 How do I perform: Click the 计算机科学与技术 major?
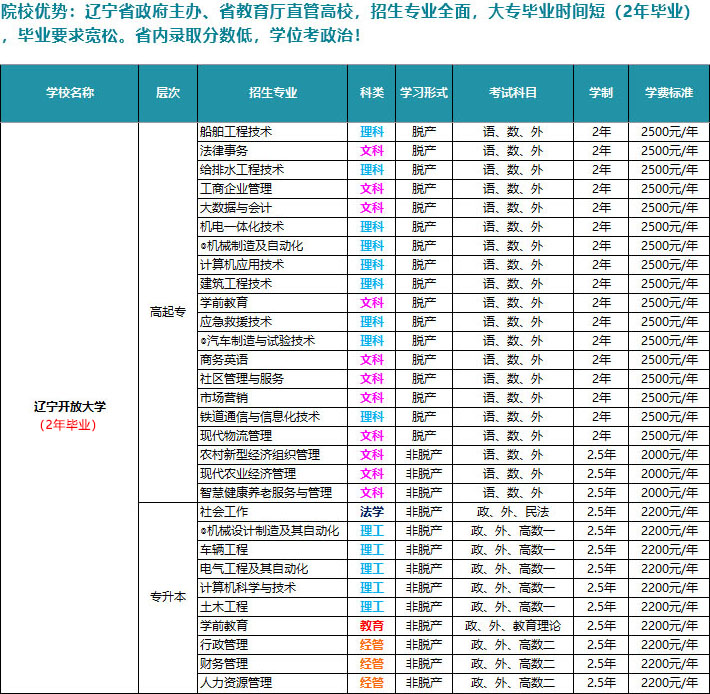(x=248, y=588)
